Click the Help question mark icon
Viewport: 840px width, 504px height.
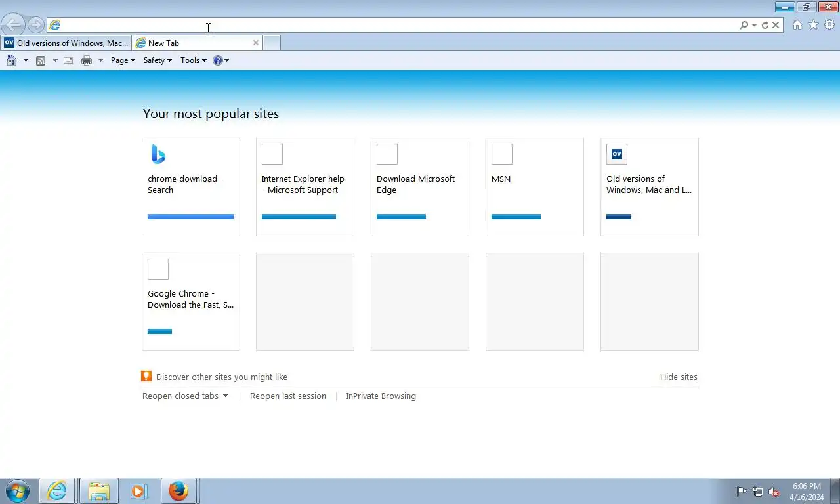coord(218,60)
